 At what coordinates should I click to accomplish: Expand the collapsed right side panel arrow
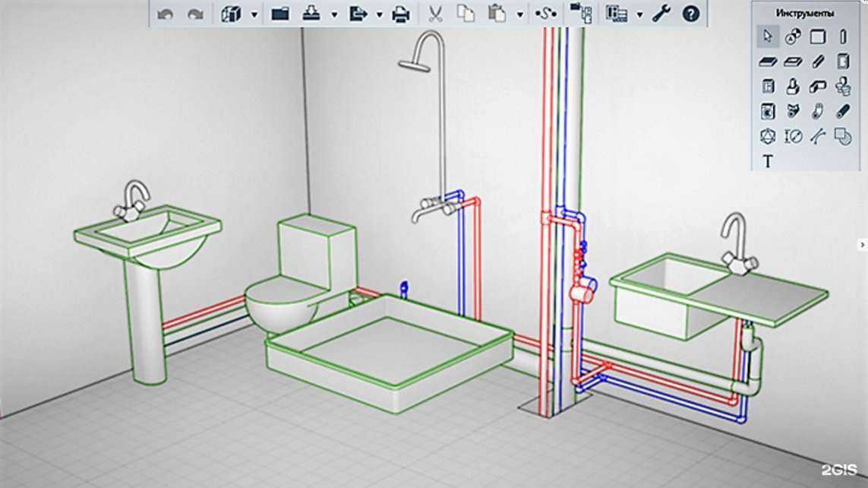[x=862, y=244]
